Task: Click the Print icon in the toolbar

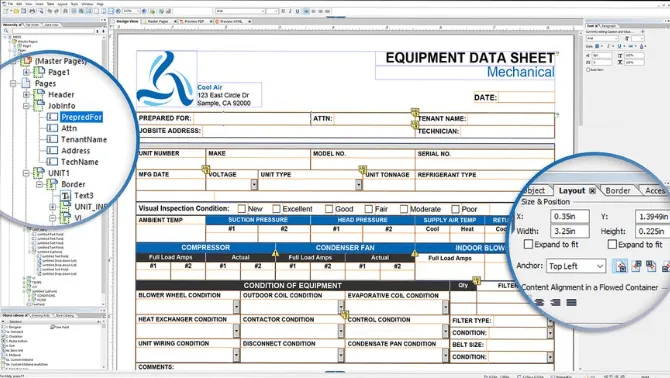Action: click(x=32, y=11)
